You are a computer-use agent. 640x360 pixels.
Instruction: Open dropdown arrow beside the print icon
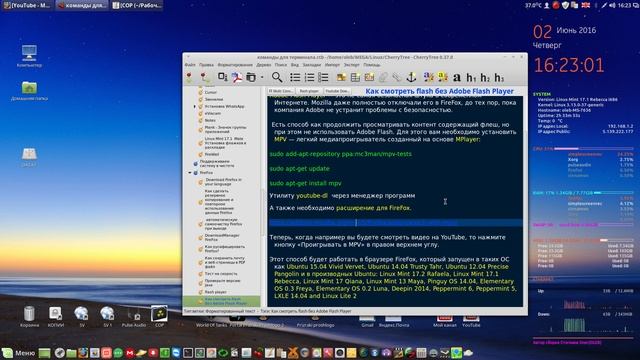pyautogui.click(x=262, y=77)
